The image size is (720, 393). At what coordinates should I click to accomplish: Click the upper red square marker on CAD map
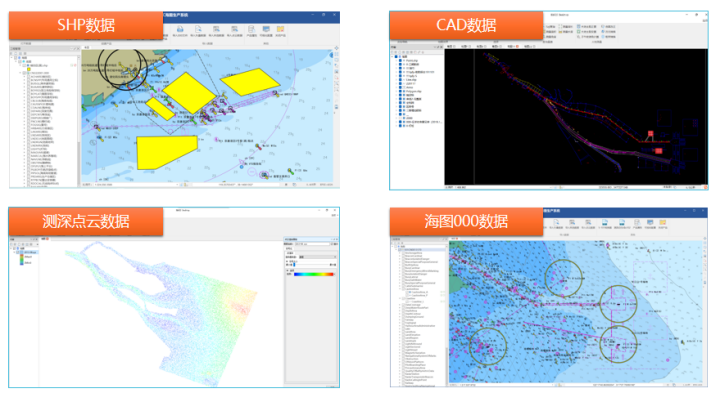coord(650,134)
